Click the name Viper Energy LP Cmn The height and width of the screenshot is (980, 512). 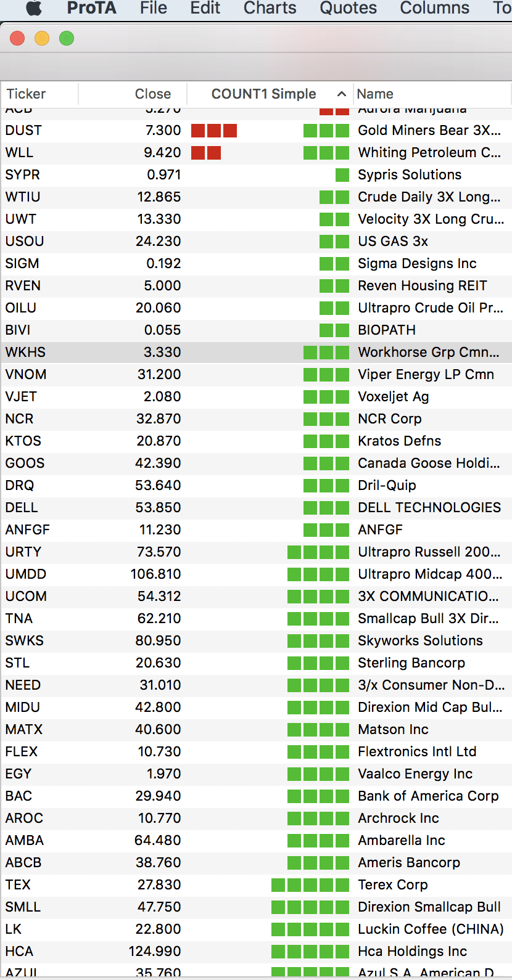point(426,375)
